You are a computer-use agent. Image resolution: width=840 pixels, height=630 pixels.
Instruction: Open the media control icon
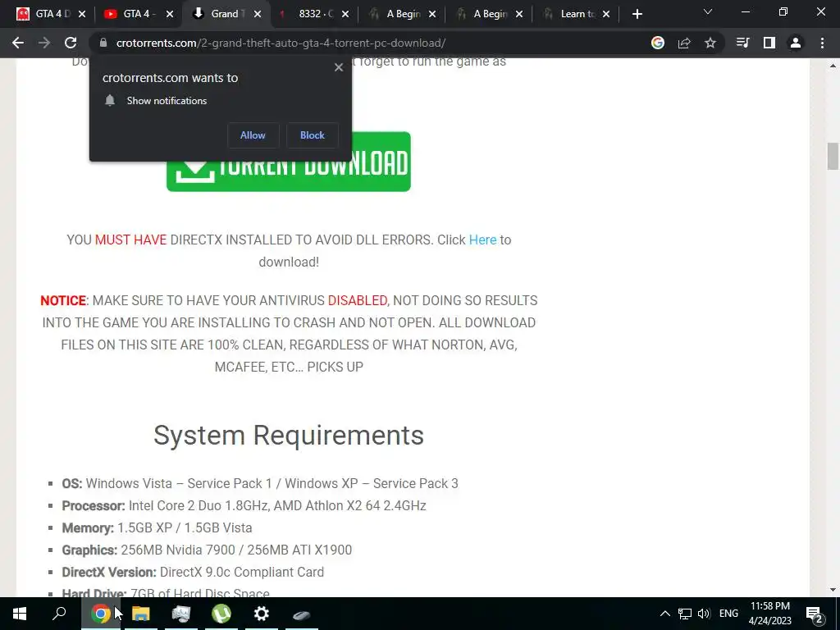(742, 43)
